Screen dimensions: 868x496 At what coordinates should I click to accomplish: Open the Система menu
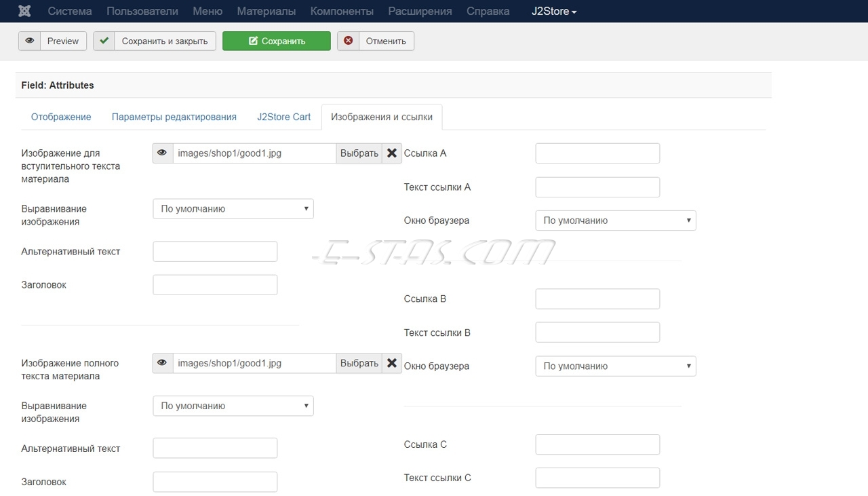pyautogui.click(x=70, y=11)
